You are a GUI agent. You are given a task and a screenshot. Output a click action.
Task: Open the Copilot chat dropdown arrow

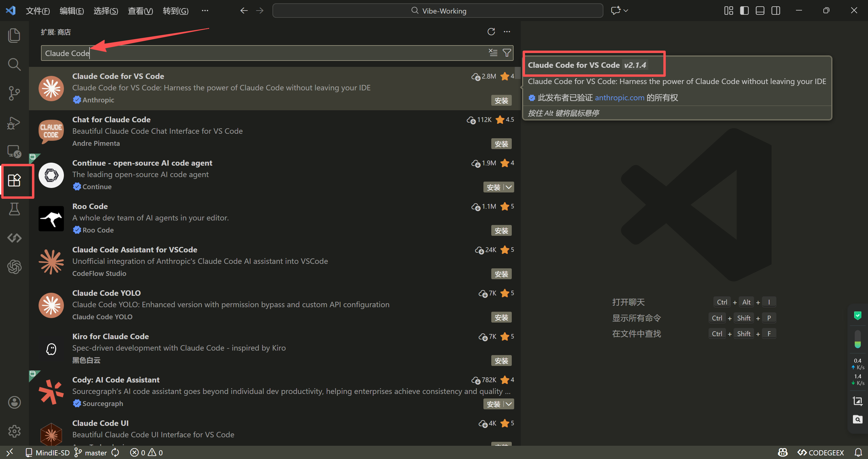[626, 11]
